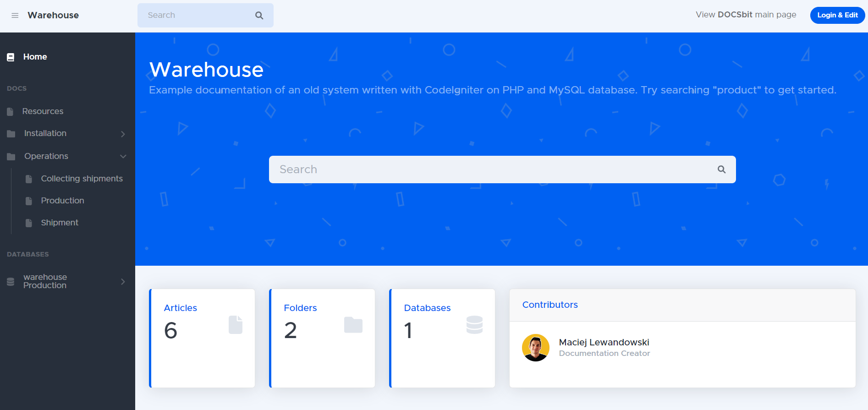Expand the Installation folder chevron
This screenshot has width=868, height=410.
(123, 134)
